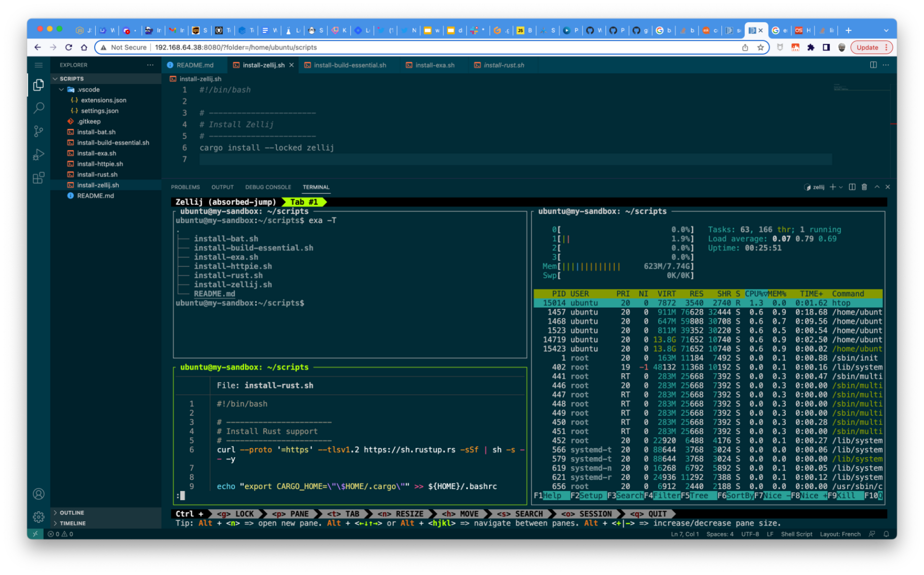
Task: Click the Zellij Tab #1 label
Action: tap(304, 201)
